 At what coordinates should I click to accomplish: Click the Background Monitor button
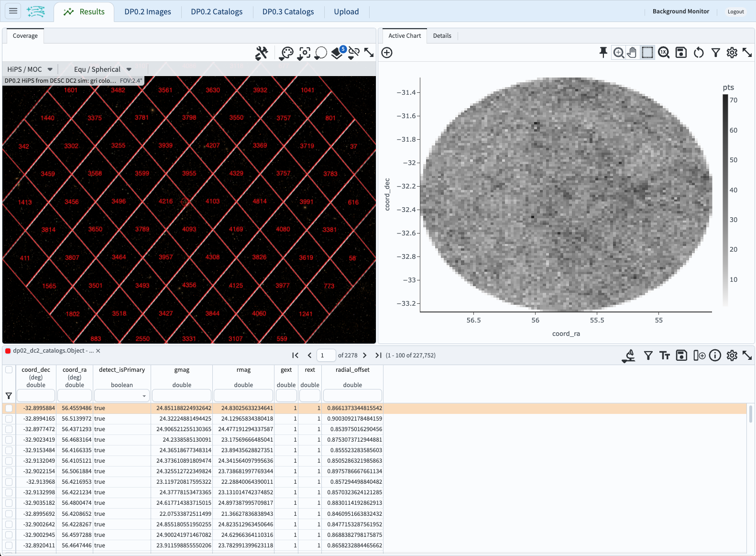coord(680,11)
